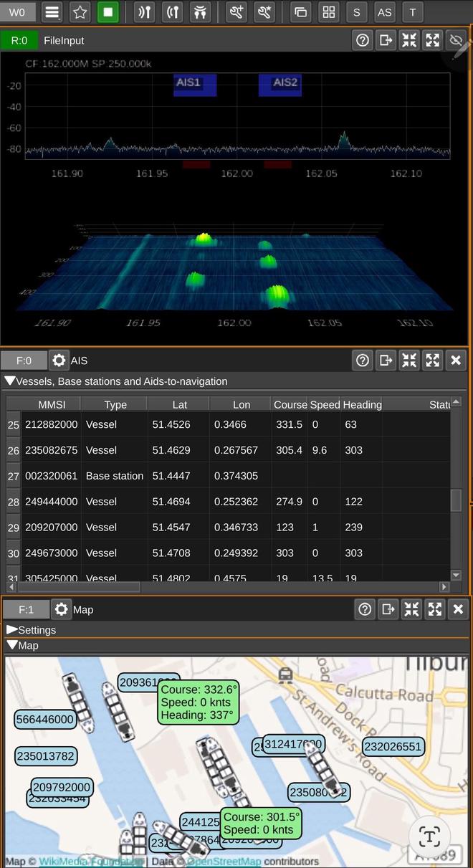473x868 pixels.
Task: Add Rx device icon in toolbar
Action: [144, 12]
